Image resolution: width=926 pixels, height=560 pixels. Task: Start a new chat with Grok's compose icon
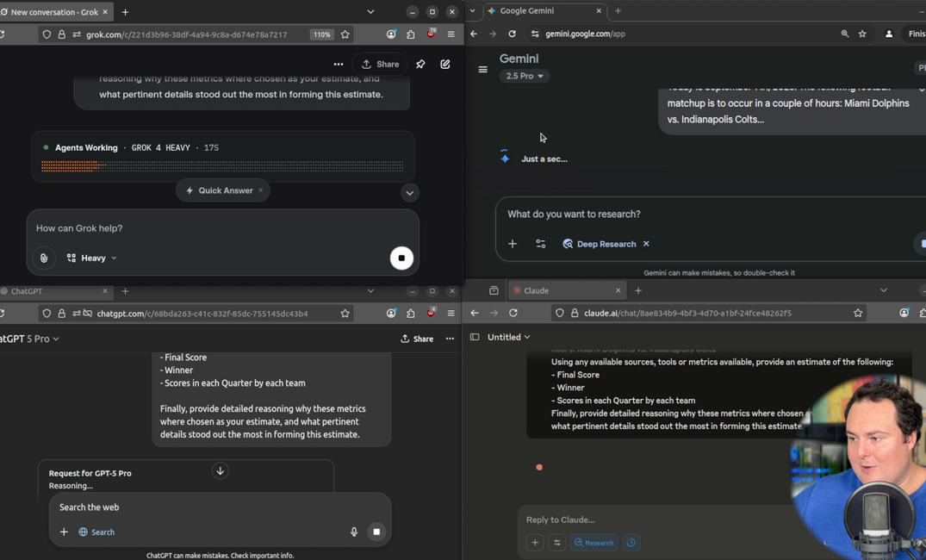[x=445, y=65]
